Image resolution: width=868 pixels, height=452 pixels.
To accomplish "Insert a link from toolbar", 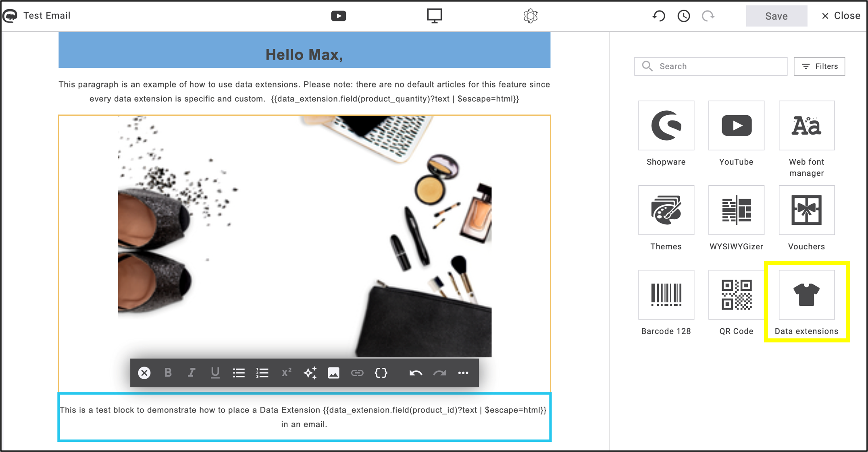I will [357, 373].
